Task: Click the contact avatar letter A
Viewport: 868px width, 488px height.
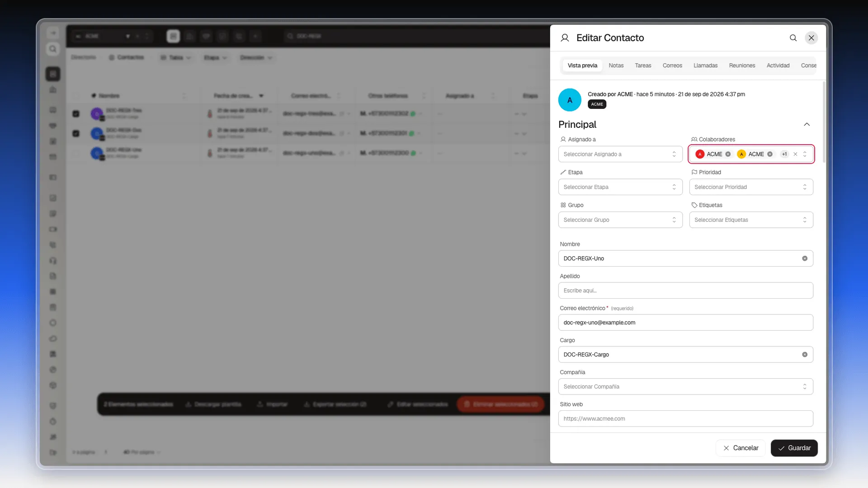Action: coord(570,100)
